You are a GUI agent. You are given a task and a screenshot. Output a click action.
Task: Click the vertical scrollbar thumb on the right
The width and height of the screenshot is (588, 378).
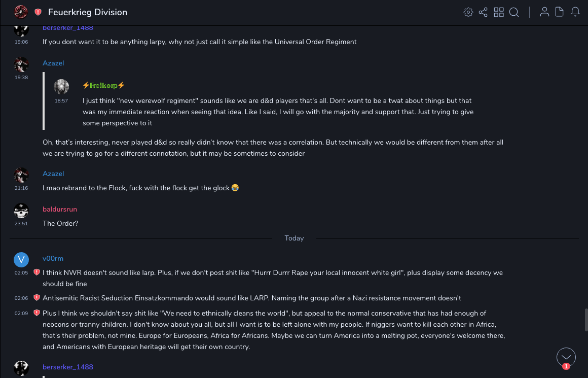(x=585, y=320)
